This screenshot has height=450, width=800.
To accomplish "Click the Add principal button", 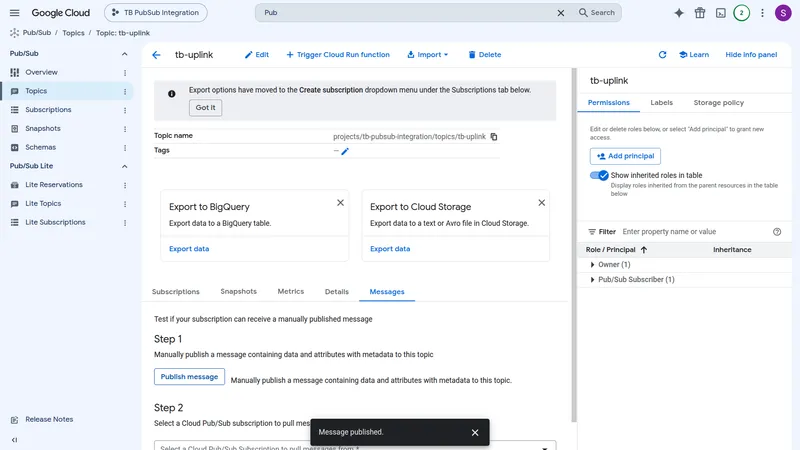I will (625, 156).
